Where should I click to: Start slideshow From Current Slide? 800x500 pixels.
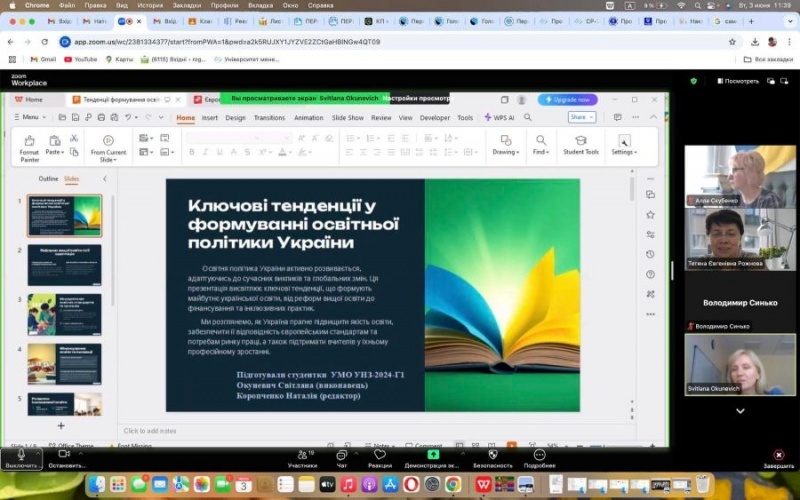pyautogui.click(x=108, y=146)
